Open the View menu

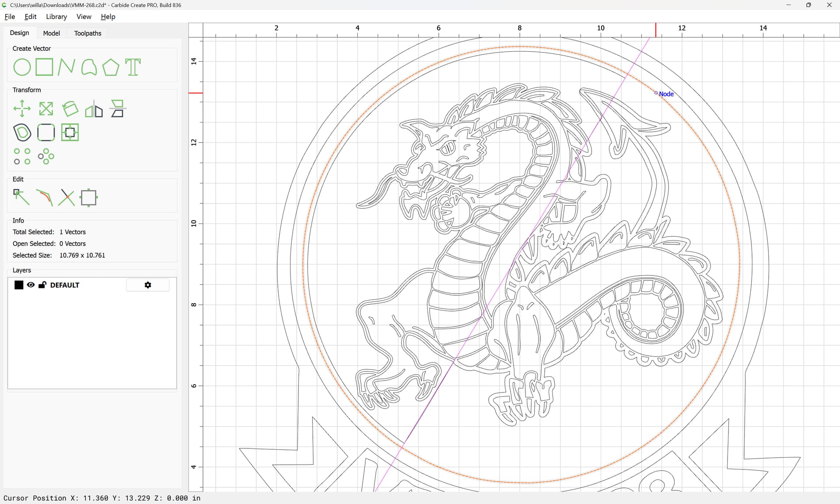84,17
